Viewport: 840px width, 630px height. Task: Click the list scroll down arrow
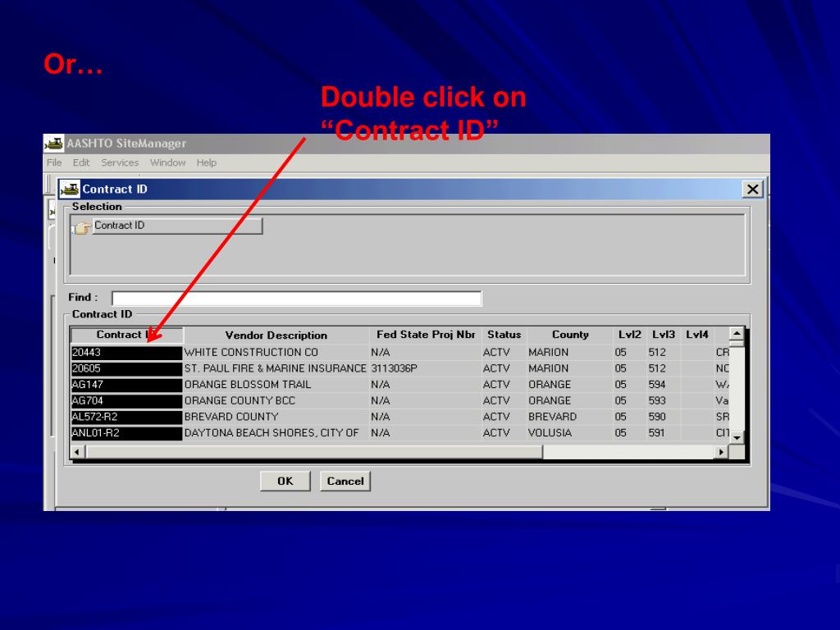pyautogui.click(x=737, y=438)
